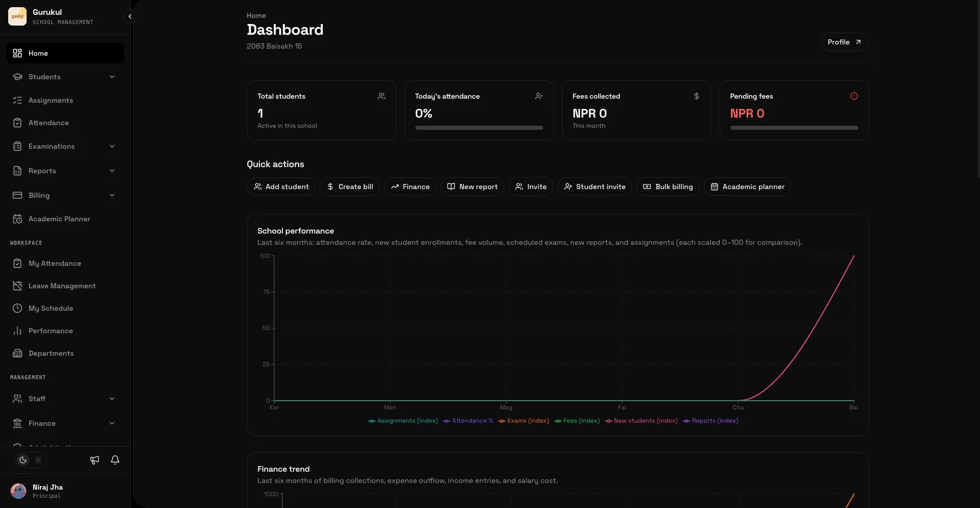This screenshot has height=508, width=980.
Task: Click the Examinations icon in sidebar
Action: pos(17,146)
